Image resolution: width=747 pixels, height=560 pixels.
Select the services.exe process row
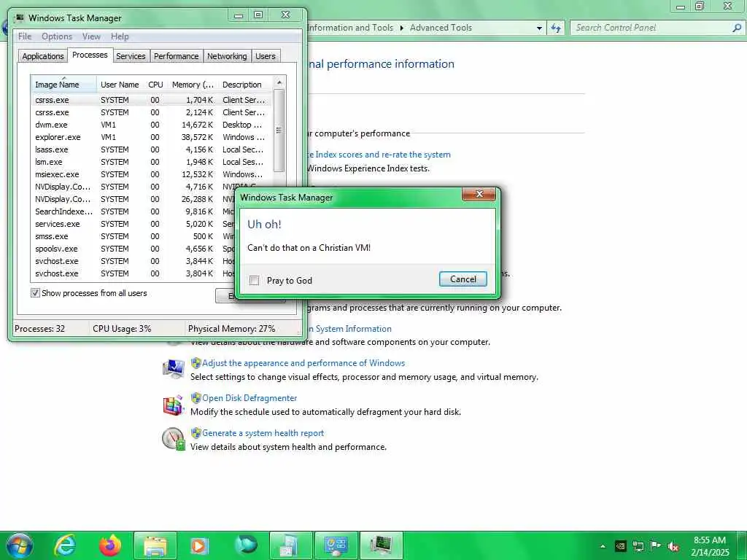[x=133, y=224]
